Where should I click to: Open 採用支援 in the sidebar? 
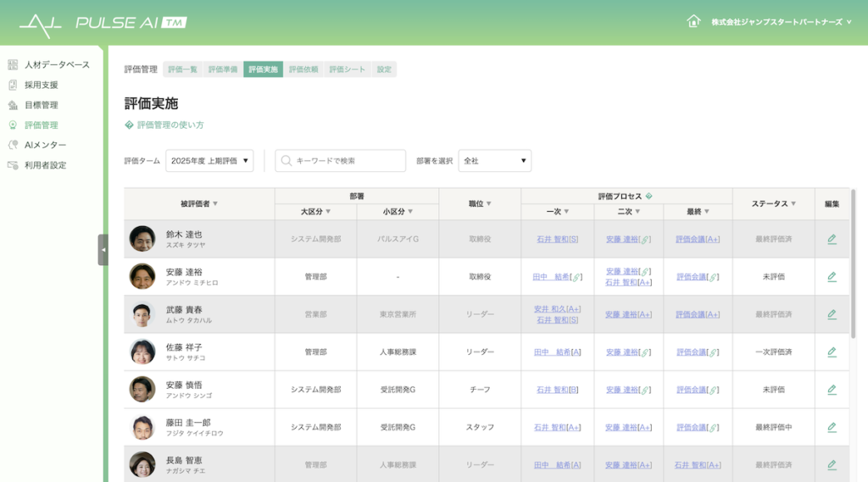41,85
